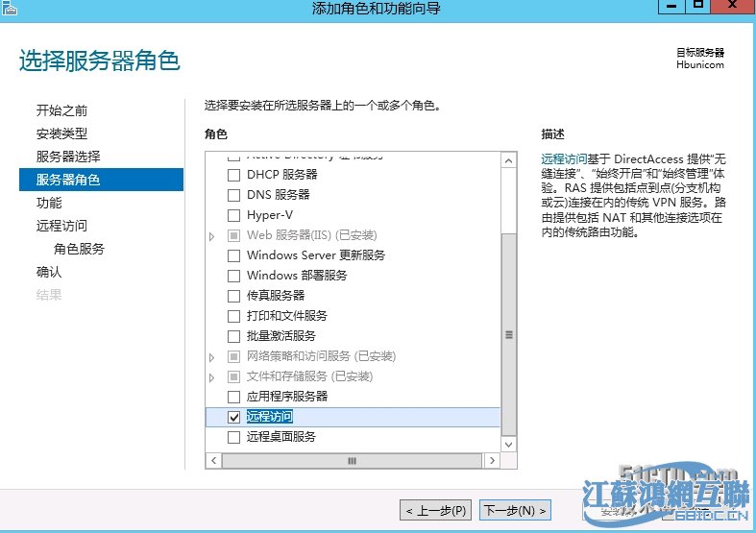The width and height of the screenshot is (756, 533).
Task: Jump to the 确认 wizard step
Action: pyautogui.click(x=49, y=272)
